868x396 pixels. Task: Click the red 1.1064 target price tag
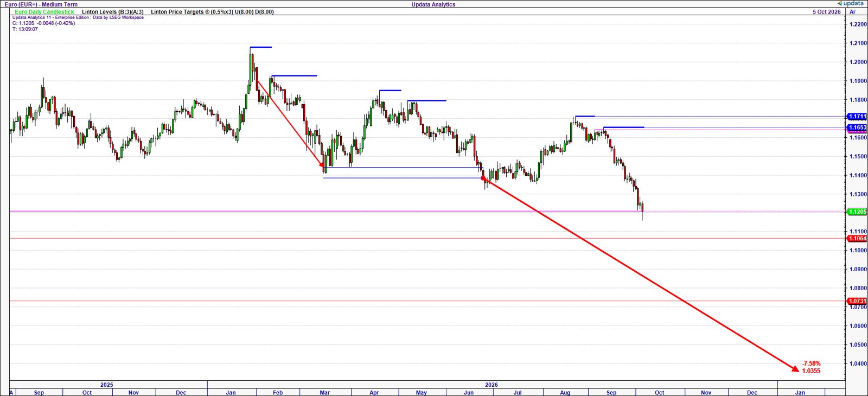857,238
